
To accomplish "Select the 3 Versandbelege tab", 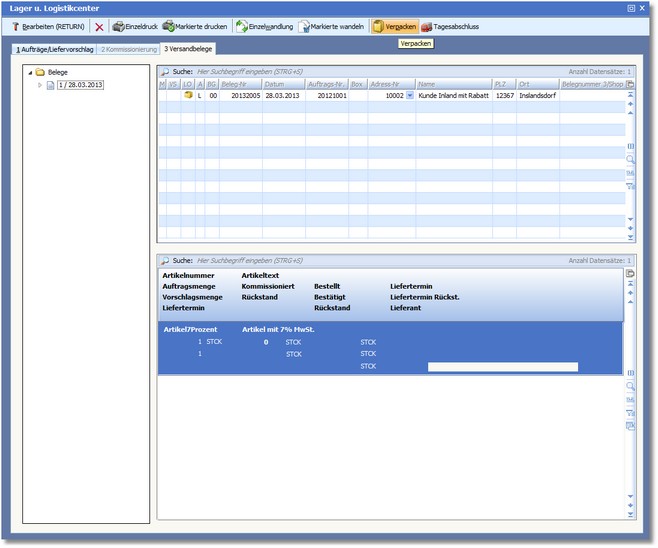I will tap(188, 49).
